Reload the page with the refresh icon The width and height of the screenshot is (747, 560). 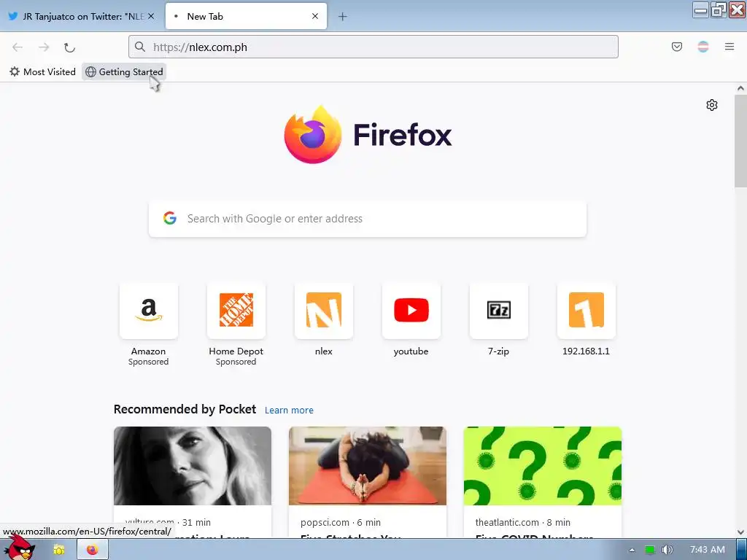[x=69, y=47]
